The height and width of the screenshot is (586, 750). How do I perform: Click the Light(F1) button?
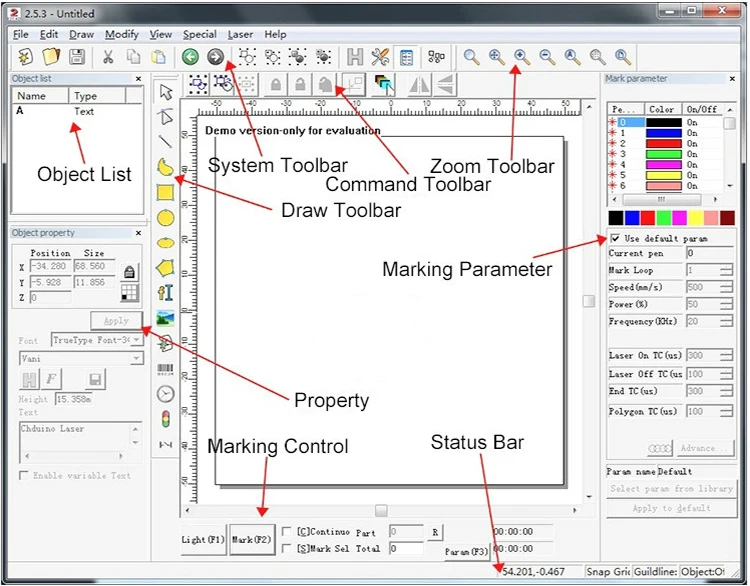(203, 540)
